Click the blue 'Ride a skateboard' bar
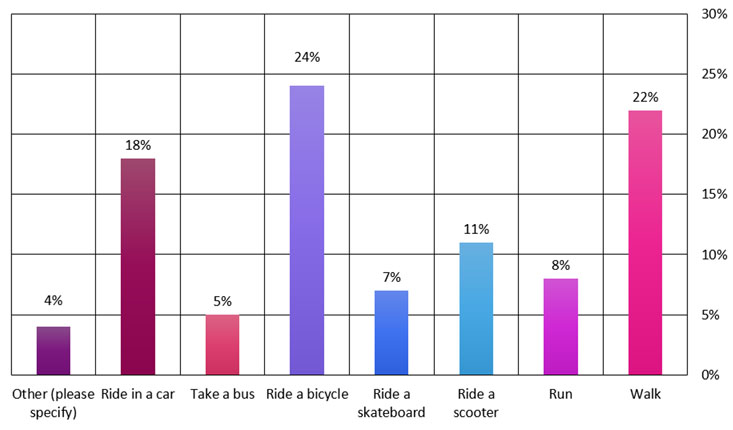Image resolution: width=733 pixels, height=430 pixels. pyautogui.click(x=391, y=332)
